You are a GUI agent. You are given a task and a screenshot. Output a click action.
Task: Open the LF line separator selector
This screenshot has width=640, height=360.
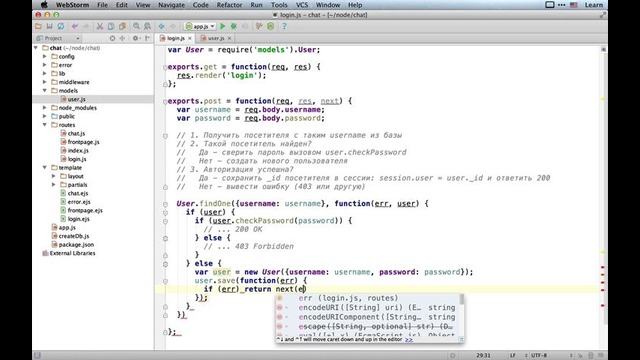(x=518, y=356)
